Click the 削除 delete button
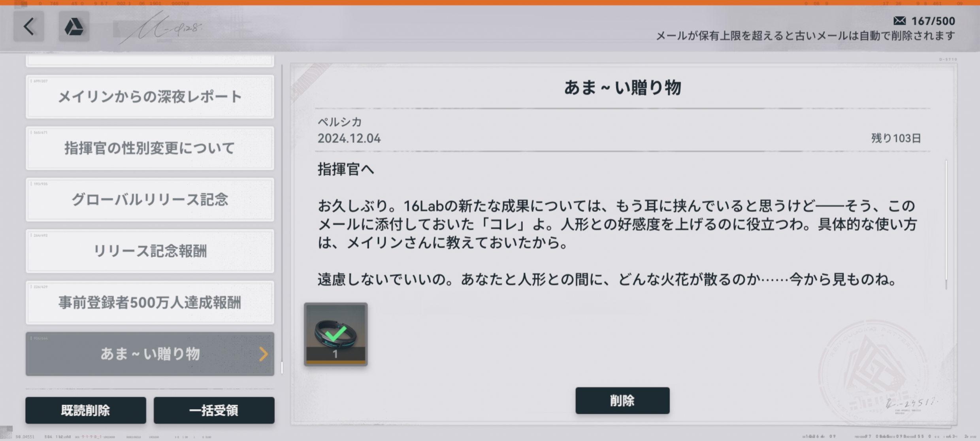The image size is (980, 441). click(622, 400)
